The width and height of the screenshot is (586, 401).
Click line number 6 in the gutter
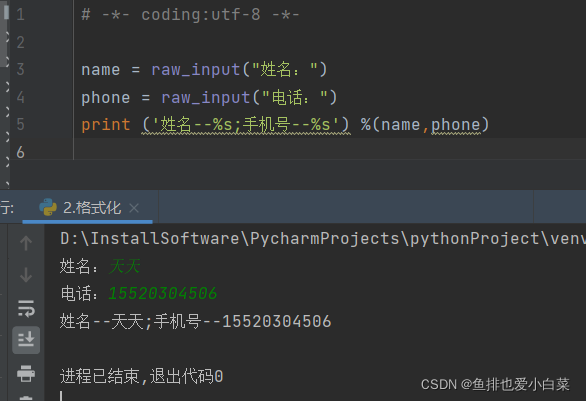20,152
